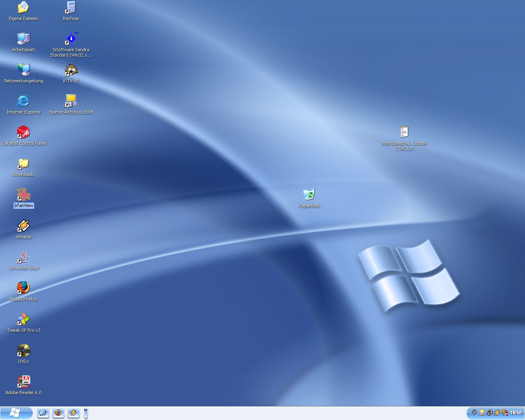
Task: Open the Windows Start menu button
Action: tap(16, 413)
